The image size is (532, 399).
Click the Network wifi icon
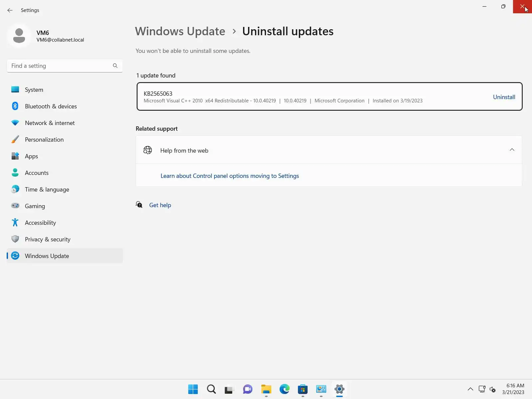15,123
